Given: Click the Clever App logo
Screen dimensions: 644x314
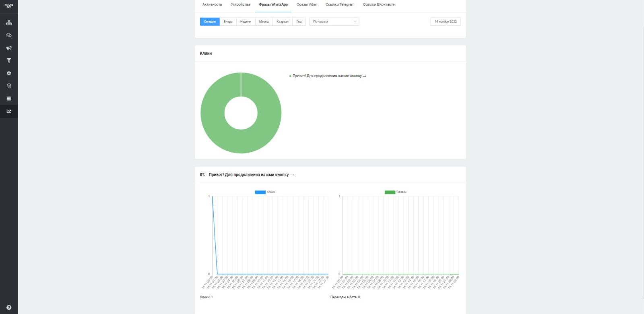Looking at the screenshot, I should coord(9,6).
